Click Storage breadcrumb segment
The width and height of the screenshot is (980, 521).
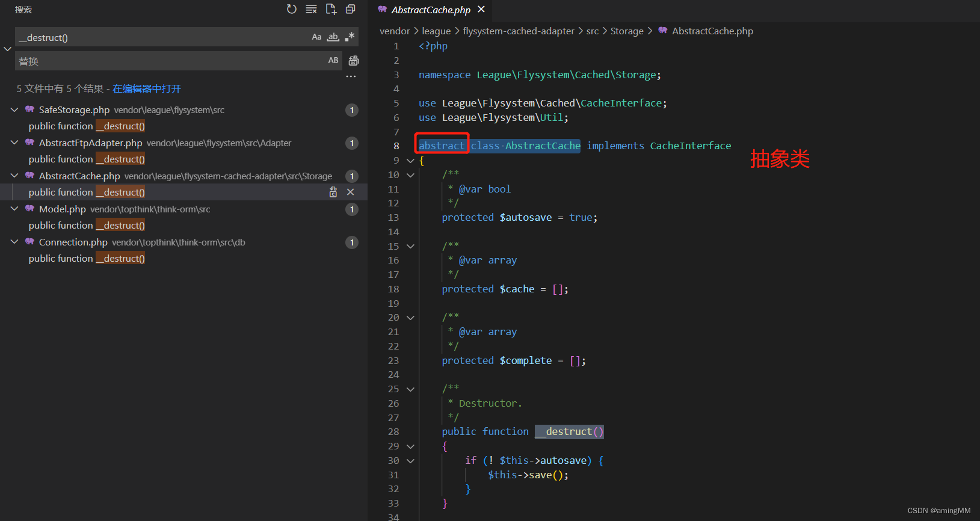pyautogui.click(x=627, y=31)
